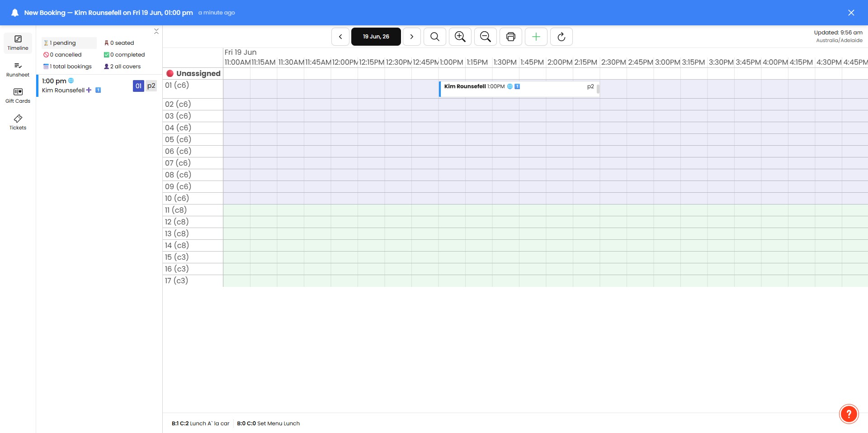The height and width of the screenshot is (433, 868).
Task: Zoom in the timeline
Action: [460, 37]
